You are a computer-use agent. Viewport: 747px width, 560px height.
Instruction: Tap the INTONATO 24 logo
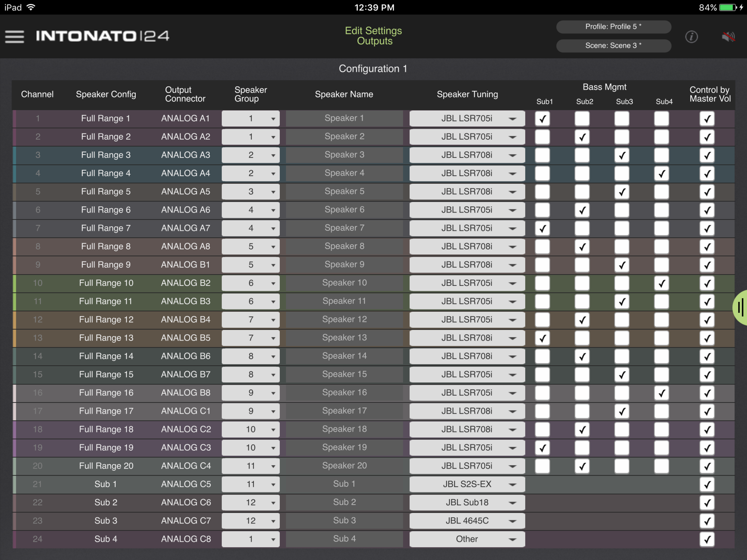tap(103, 36)
